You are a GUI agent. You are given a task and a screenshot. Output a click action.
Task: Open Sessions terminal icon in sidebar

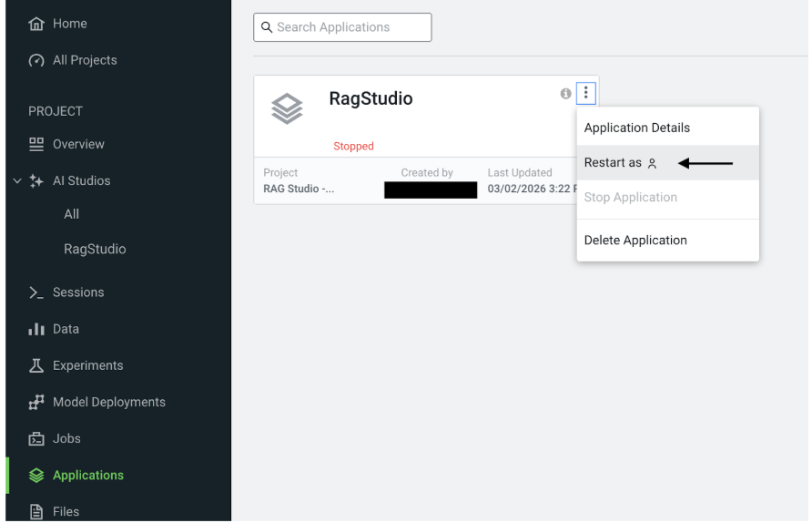point(36,292)
